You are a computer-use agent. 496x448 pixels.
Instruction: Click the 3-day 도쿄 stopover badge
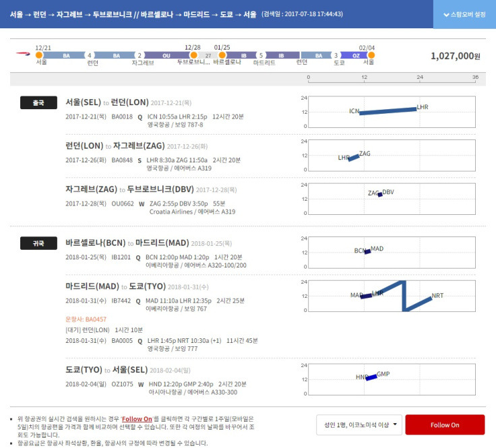click(336, 55)
